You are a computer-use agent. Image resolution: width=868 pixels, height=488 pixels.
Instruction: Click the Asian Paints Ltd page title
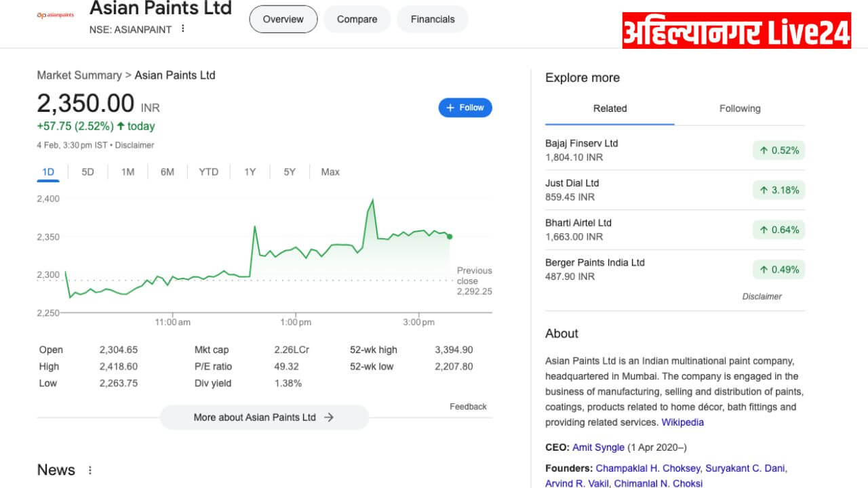click(x=161, y=8)
